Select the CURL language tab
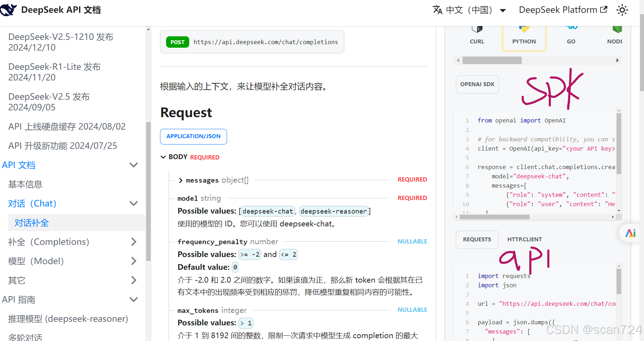The image size is (644, 341). pyautogui.click(x=477, y=38)
